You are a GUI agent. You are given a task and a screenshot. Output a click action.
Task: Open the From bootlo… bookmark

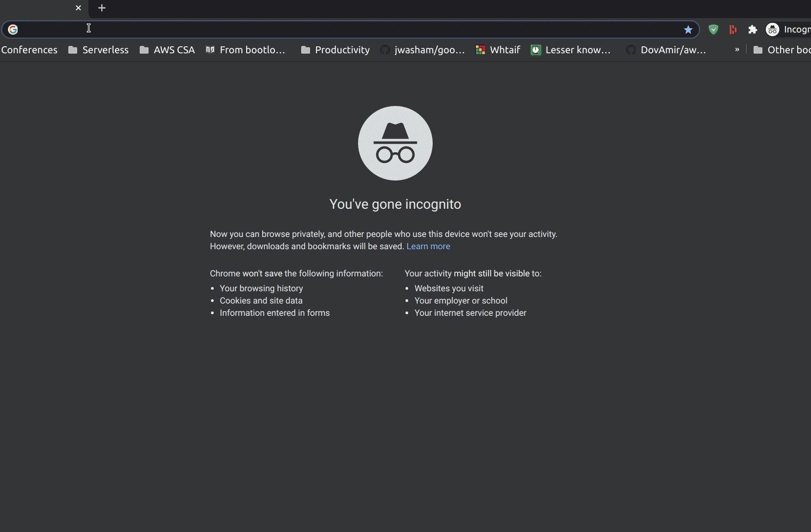pos(246,50)
